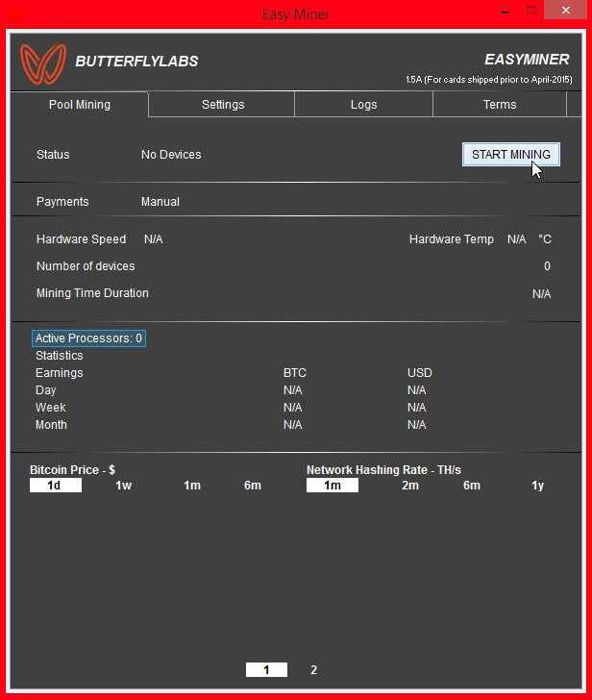The image size is (592, 700).
Task: Click the No Devices status value
Action: point(171,155)
